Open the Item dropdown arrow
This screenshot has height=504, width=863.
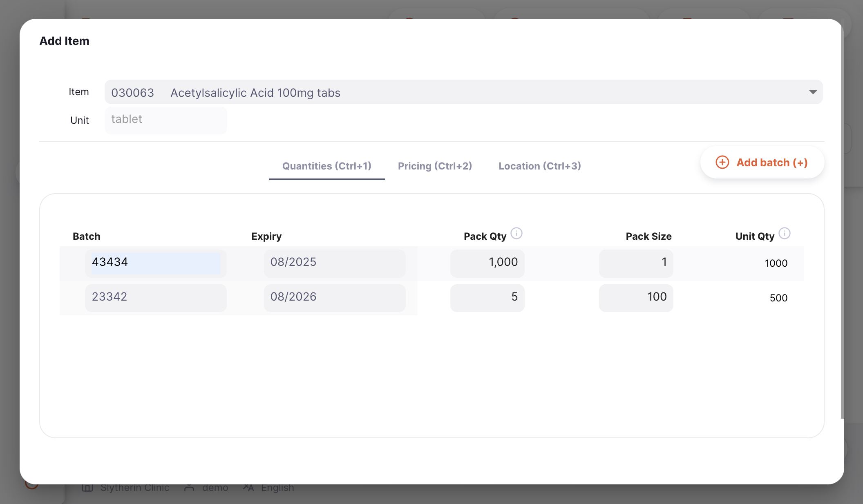tap(813, 92)
